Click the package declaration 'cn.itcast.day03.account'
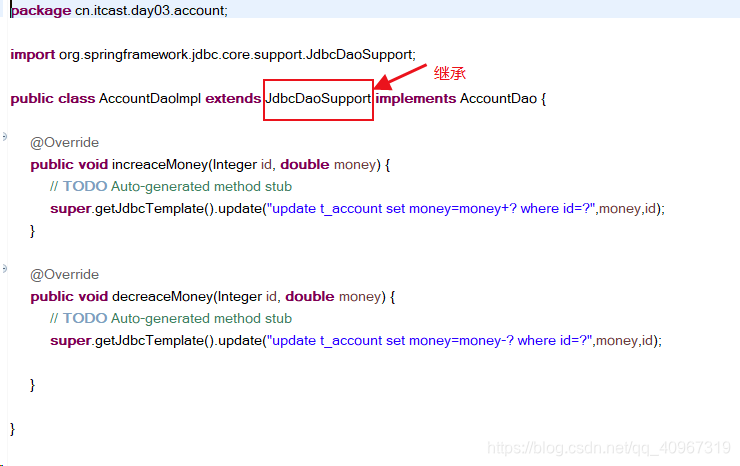The height and width of the screenshot is (466, 740). point(150,10)
